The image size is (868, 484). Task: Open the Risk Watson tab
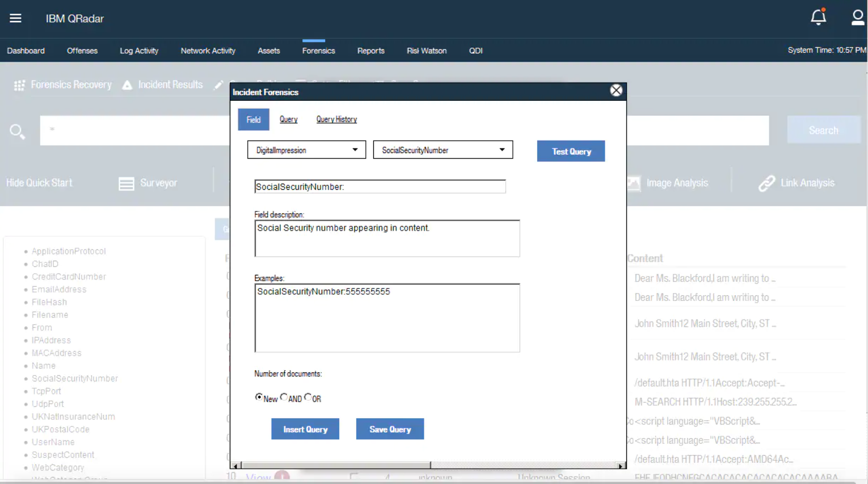[427, 50]
